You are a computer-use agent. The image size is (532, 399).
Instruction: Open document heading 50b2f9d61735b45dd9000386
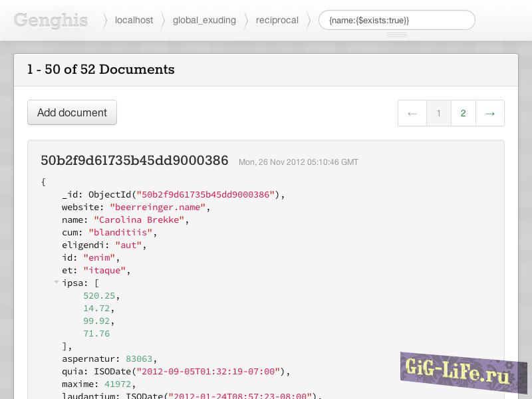pos(134,160)
